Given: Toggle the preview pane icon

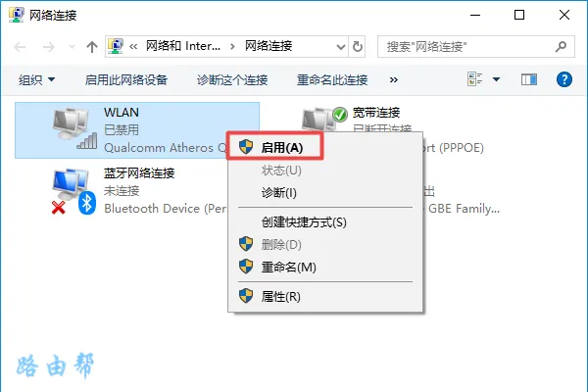Looking at the screenshot, I should [529, 79].
